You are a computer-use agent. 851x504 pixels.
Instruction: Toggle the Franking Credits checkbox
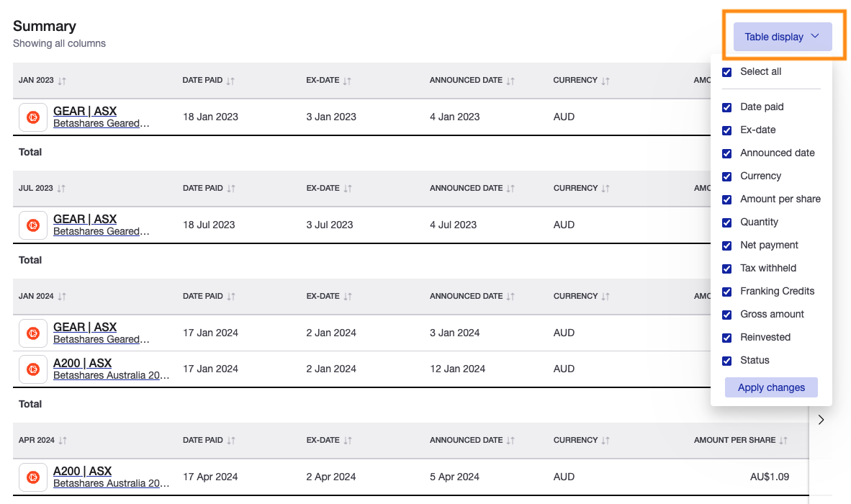[726, 292]
